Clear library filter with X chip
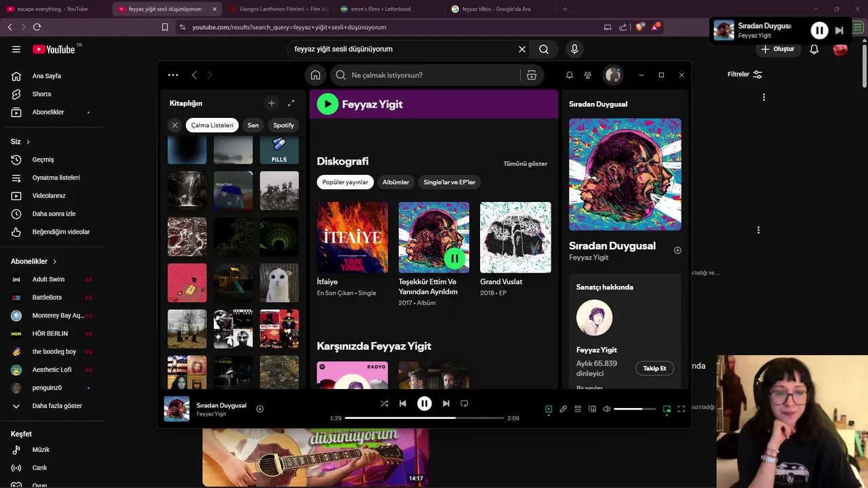Viewport: 868px width, 488px height. (175, 125)
